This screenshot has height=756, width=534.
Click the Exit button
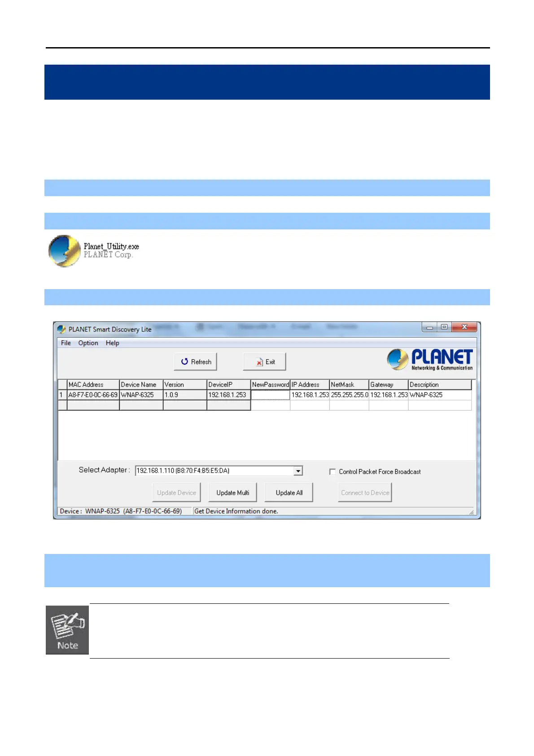click(265, 362)
